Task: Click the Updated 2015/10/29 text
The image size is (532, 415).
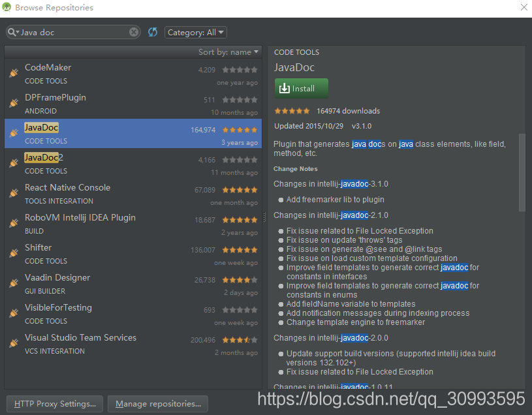Action: point(309,126)
